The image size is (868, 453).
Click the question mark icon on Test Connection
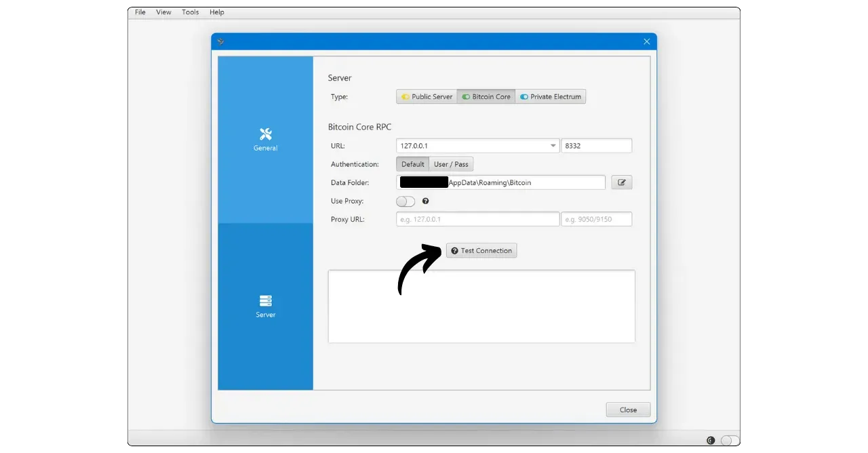pos(454,251)
